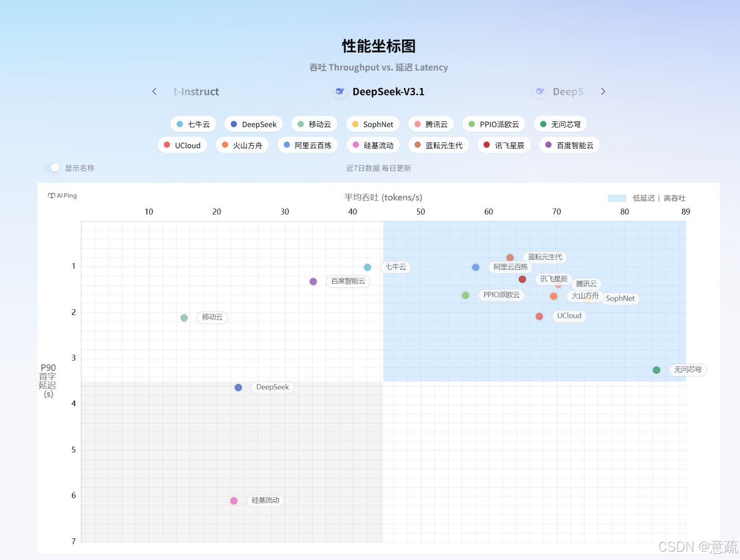Viewport: 740px width, 560px height.
Task: Click the 火山方舟 orange data point
Action: tap(554, 296)
